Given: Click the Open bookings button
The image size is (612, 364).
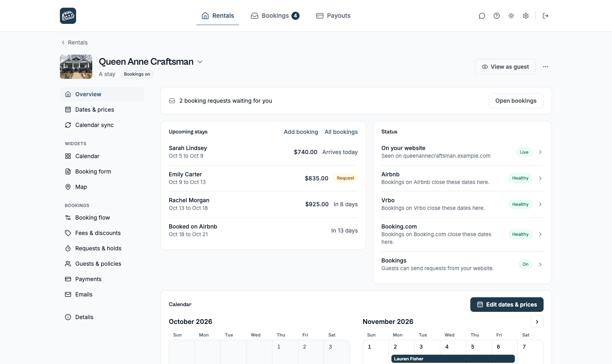Looking at the screenshot, I should pyautogui.click(x=516, y=101).
